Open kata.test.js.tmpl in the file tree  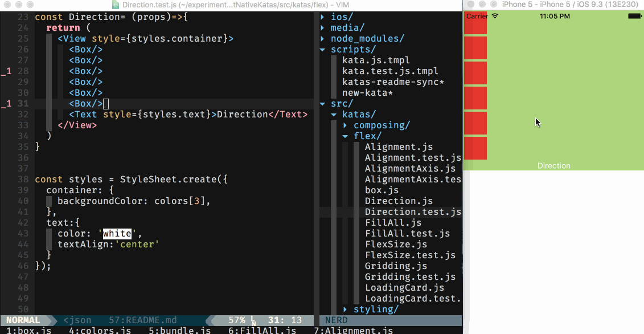[x=390, y=71]
